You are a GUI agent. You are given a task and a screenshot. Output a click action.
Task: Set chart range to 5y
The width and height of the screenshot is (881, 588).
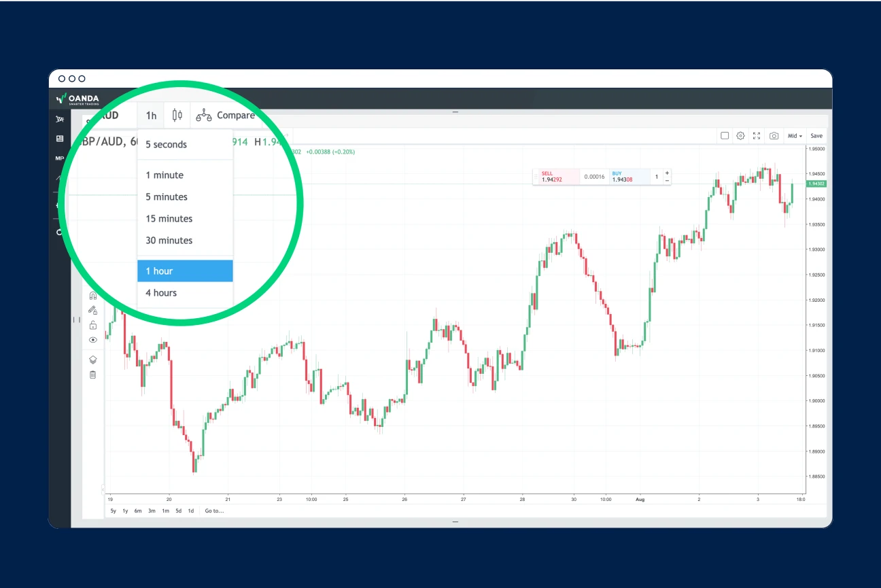[114, 511]
